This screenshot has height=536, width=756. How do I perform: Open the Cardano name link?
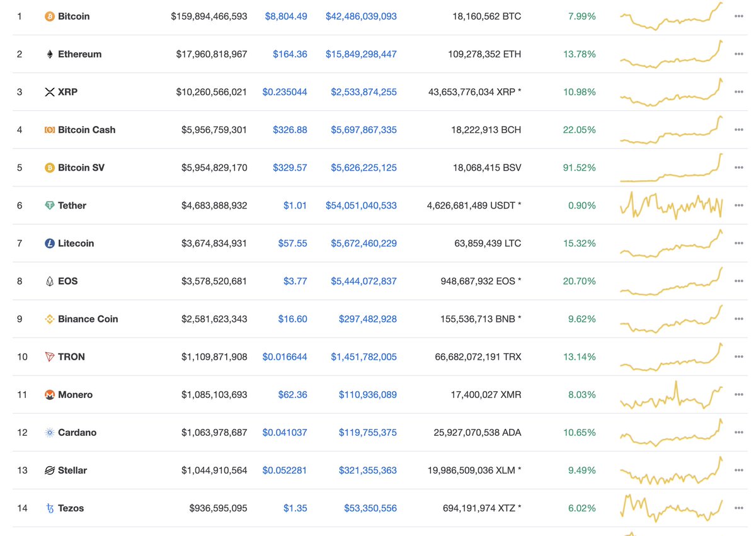(77, 432)
